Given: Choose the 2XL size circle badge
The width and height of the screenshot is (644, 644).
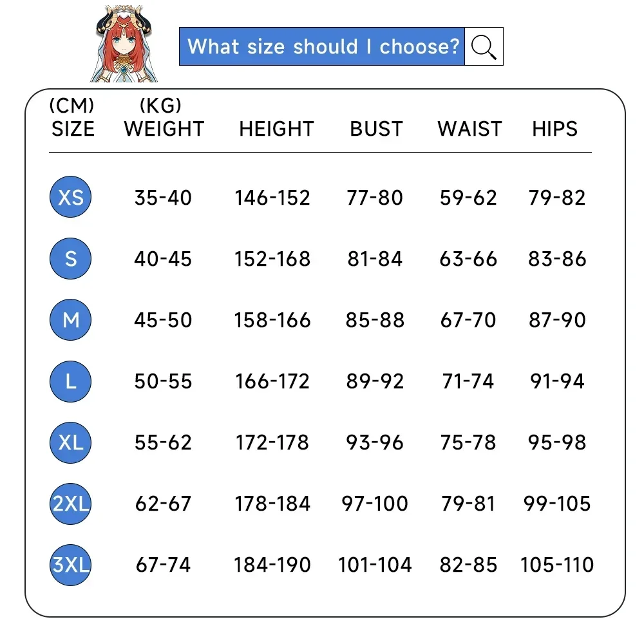Looking at the screenshot, I should coord(71,504).
